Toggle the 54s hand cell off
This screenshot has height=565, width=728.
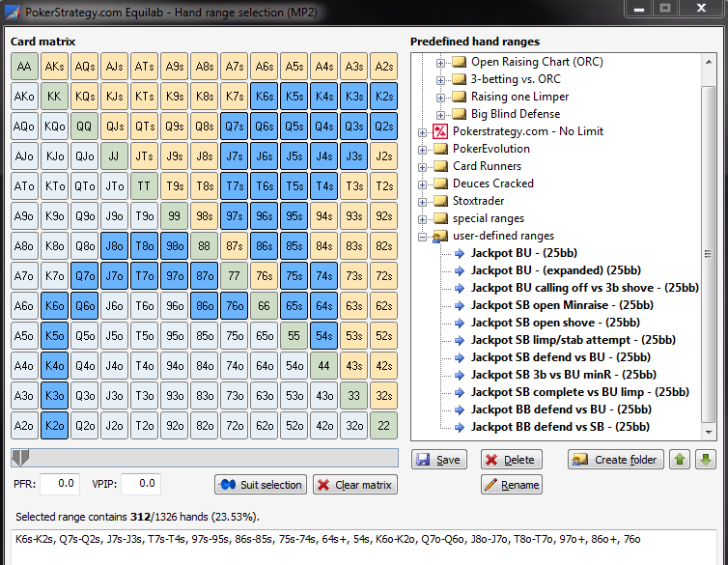coord(324,336)
